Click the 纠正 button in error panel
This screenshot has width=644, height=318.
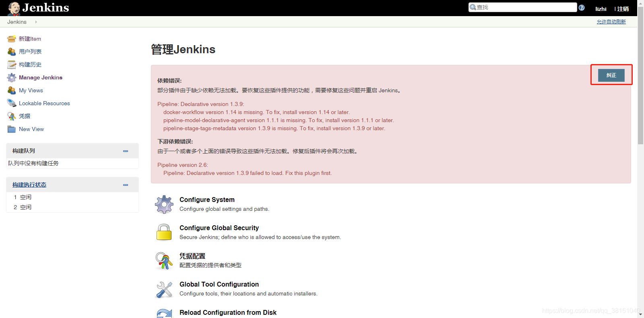pyautogui.click(x=611, y=75)
